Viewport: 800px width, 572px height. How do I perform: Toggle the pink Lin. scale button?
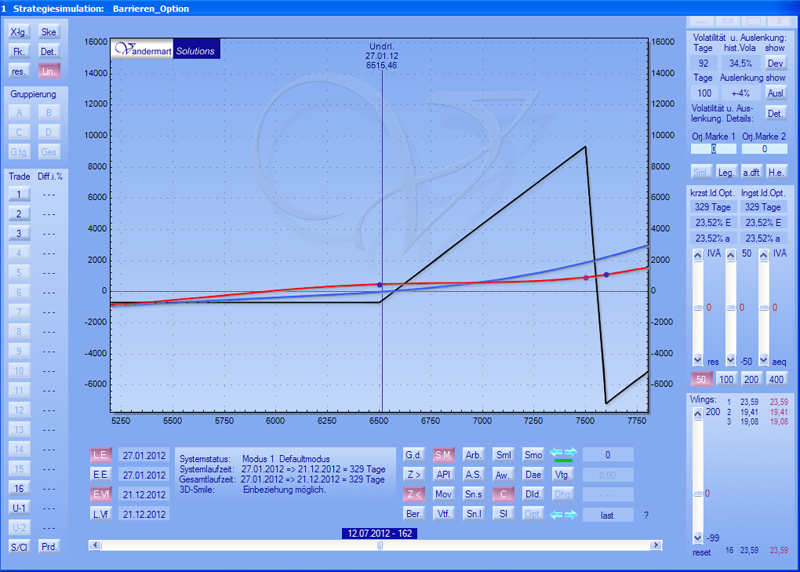[x=49, y=71]
